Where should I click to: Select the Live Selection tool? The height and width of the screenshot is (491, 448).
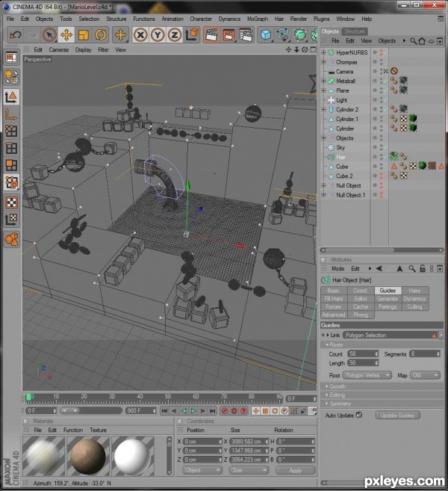click(x=49, y=35)
